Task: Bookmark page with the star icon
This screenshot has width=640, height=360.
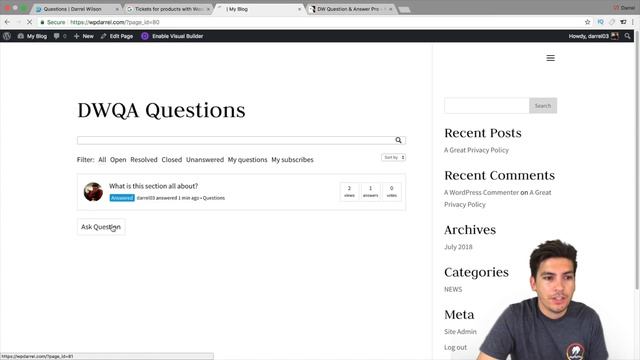Action: [587, 22]
